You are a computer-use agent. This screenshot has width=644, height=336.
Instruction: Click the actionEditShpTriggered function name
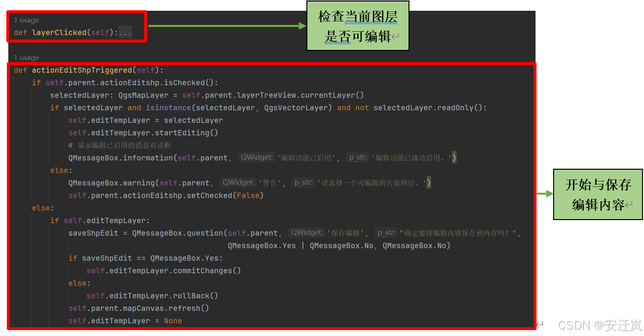pyautogui.click(x=82, y=70)
